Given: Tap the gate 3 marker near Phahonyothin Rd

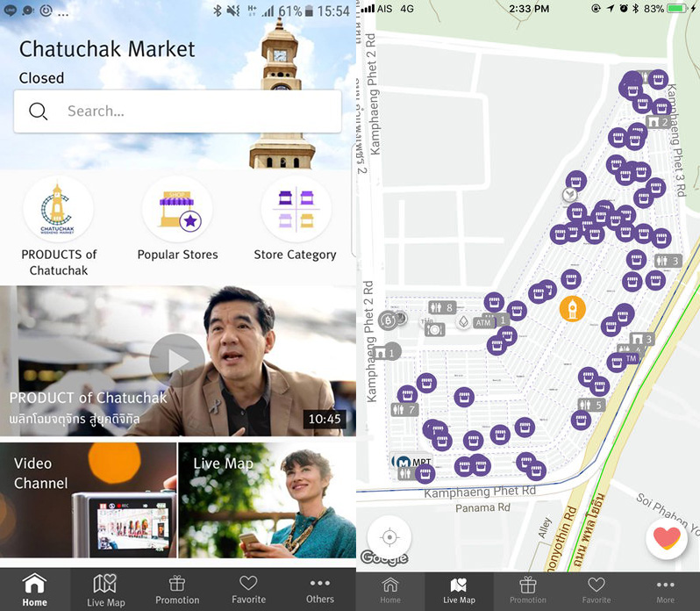Looking at the screenshot, I should click(642, 339).
